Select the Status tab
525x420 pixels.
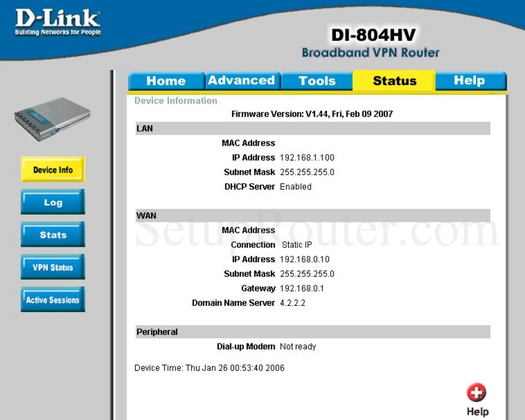tap(394, 80)
